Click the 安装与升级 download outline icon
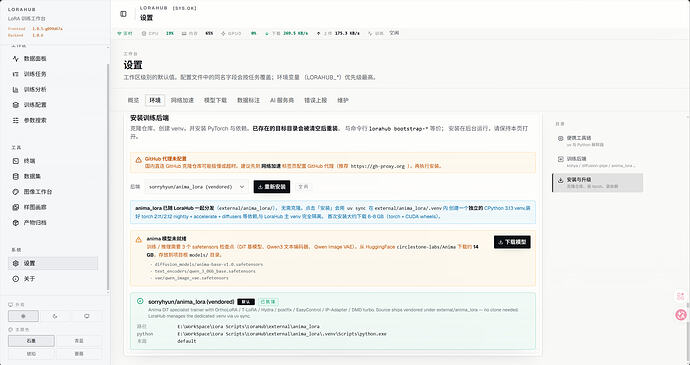Screen dimensions: 690x365 point(561,180)
